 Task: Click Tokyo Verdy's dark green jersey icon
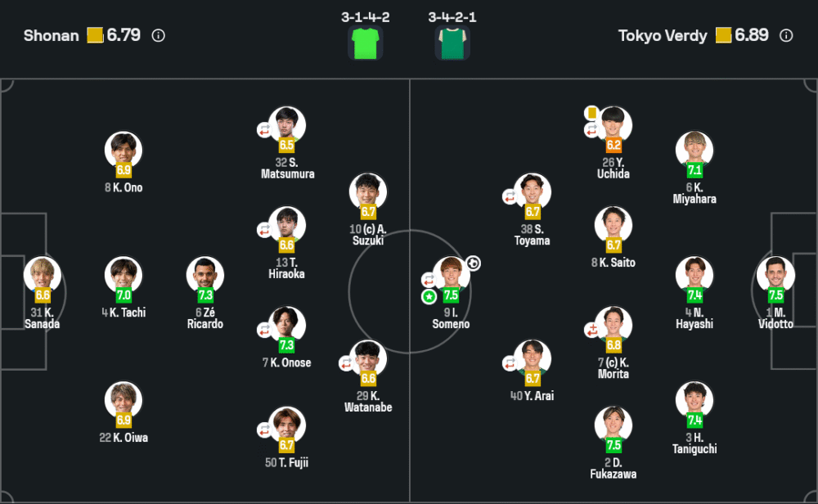(452, 43)
